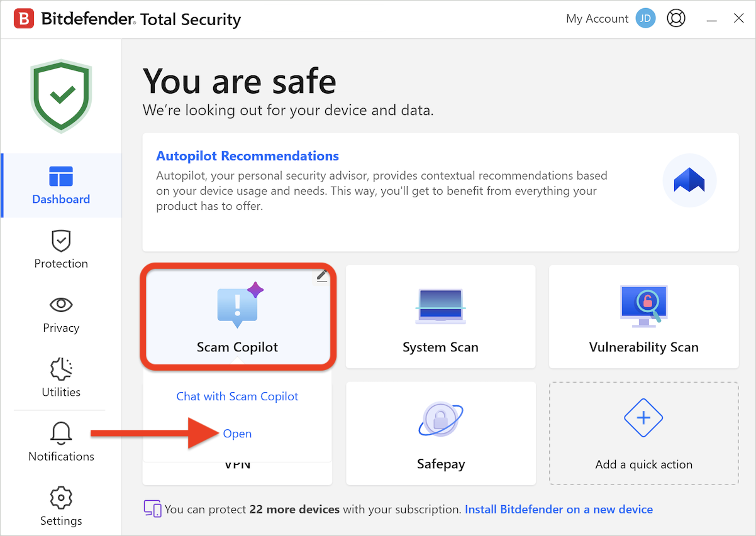Image resolution: width=756 pixels, height=536 pixels.
Task: Open the My Account menu
Action: (597, 19)
